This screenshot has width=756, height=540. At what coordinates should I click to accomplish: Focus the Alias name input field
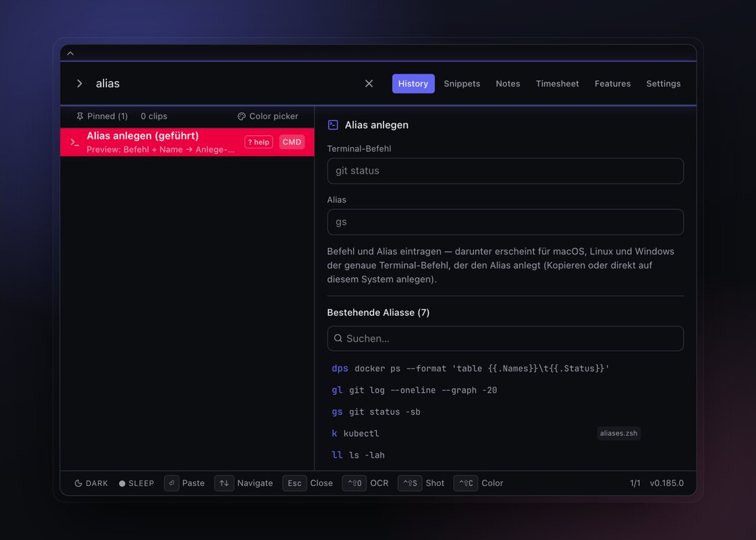(506, 222)
